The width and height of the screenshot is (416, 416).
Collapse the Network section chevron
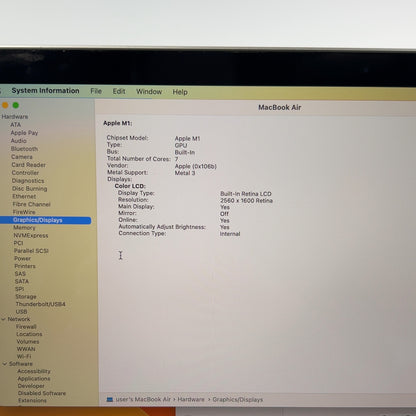click(3, 319)
